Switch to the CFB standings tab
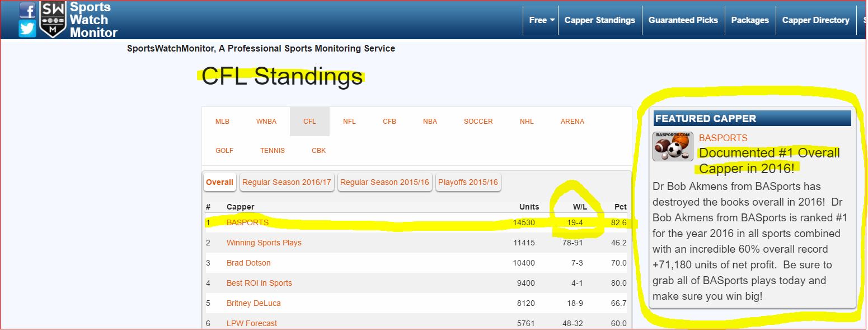Viewport: 868px width, 330px height. [390, 122]
